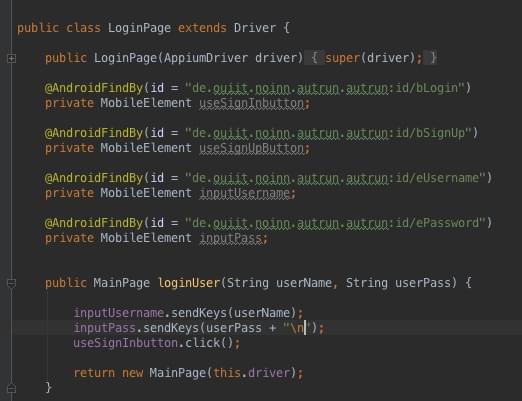Screen dimensions: 522x401
Task: Click the id string ending in 'id/ePassword'
Action: [335, 223]
